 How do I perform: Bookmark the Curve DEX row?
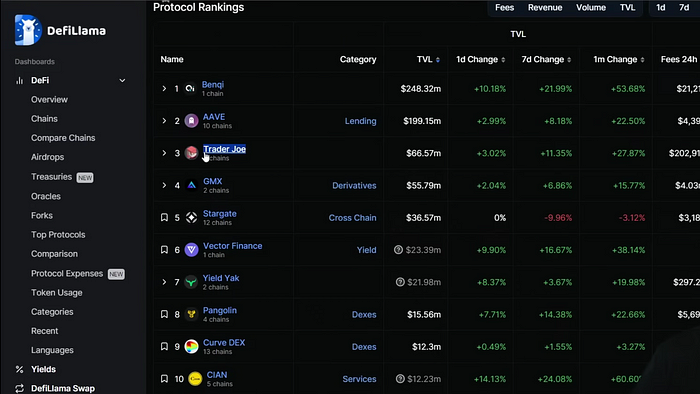point(164,346)
